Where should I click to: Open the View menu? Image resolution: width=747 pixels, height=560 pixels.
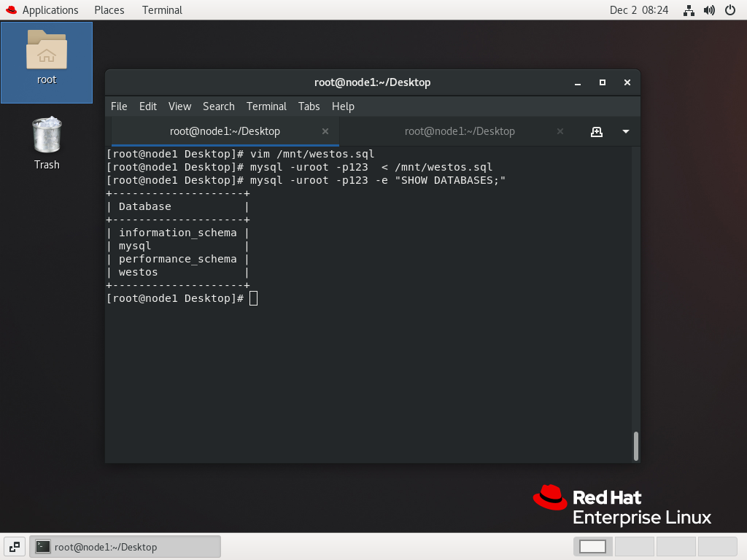[179, 106]
